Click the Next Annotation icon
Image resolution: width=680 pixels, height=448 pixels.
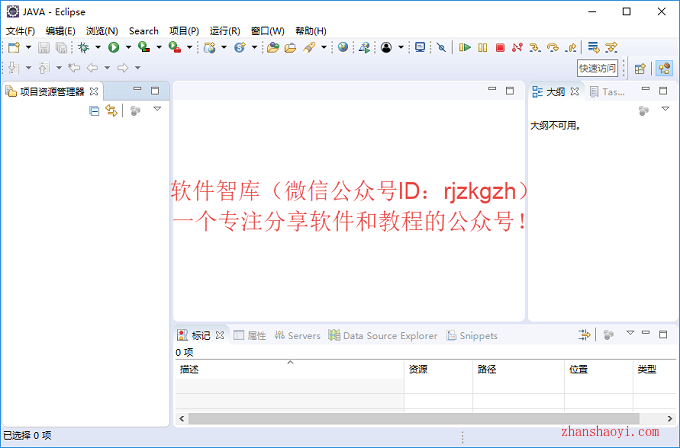14,68
